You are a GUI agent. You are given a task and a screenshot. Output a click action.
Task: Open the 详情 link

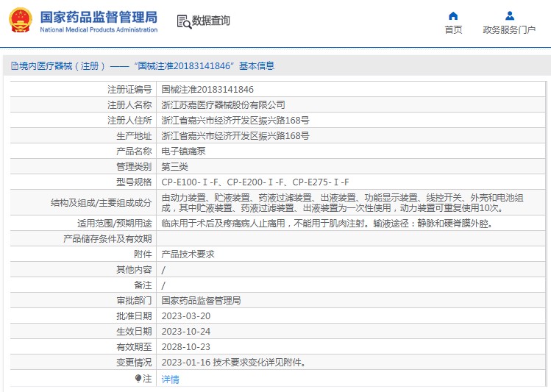170,379
